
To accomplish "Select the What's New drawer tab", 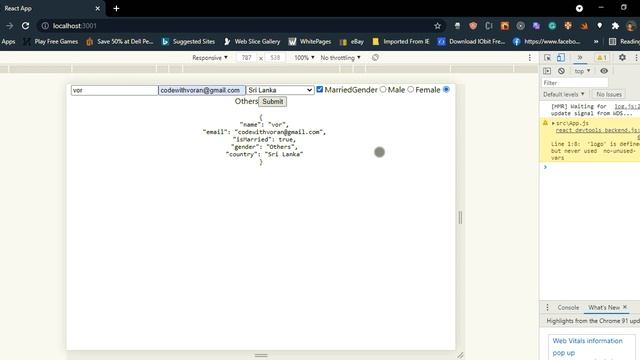I will 604,307.
